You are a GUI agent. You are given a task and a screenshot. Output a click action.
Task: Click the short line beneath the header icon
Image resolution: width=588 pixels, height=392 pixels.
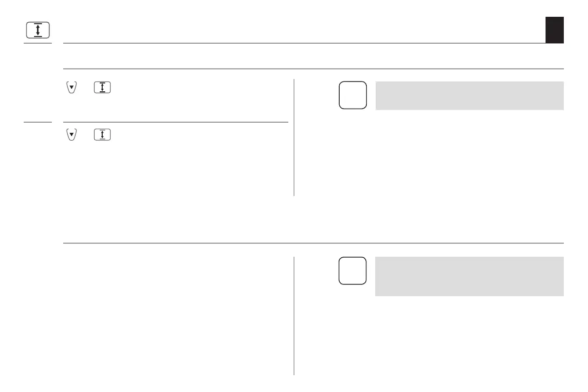tap(38, 43)
